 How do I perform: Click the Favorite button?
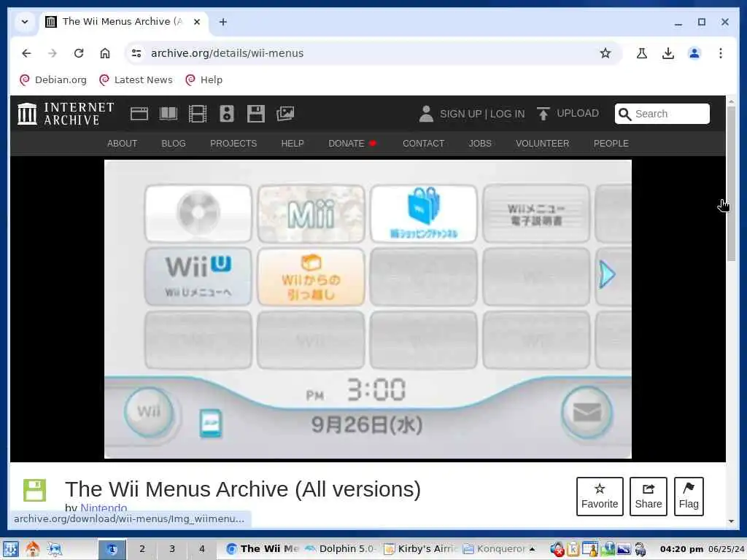coord(600,496)
